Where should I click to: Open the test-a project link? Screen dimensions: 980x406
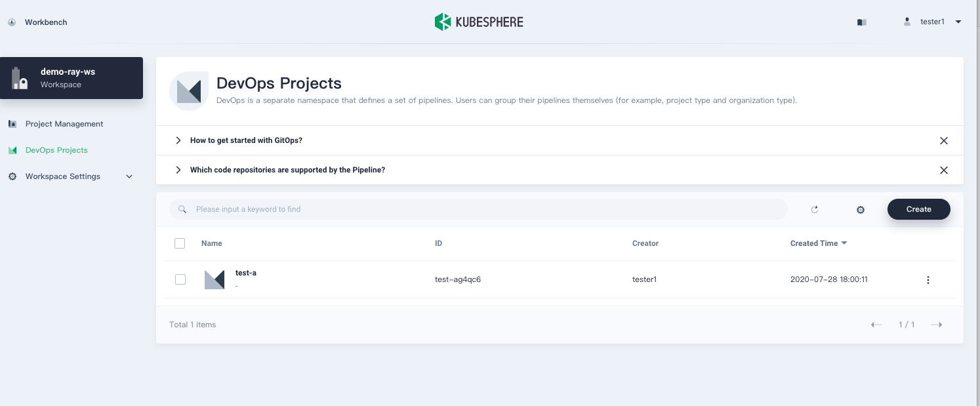(246, 273)
